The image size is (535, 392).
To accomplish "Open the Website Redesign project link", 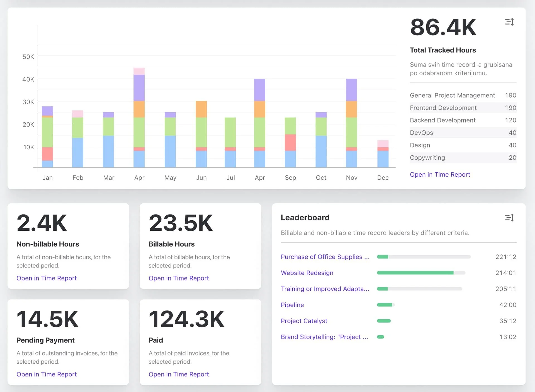I will coord(307,273).
